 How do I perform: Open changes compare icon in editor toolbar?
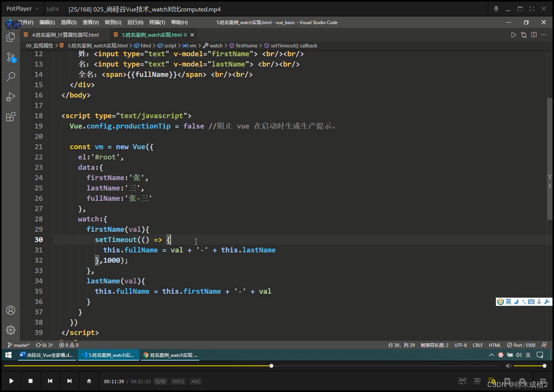pos(524,35)
